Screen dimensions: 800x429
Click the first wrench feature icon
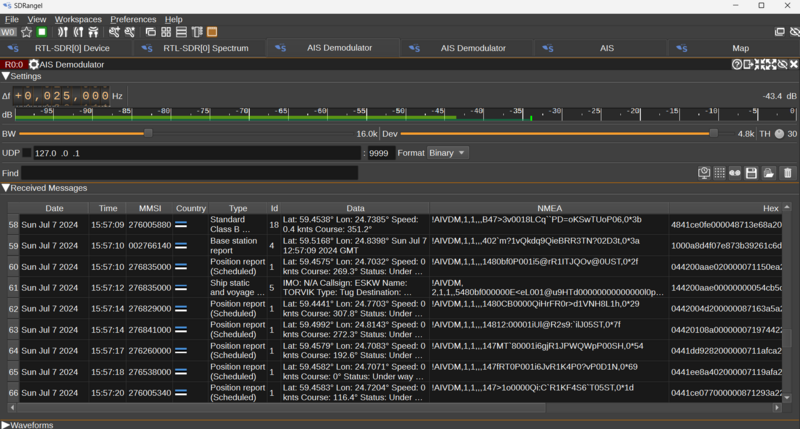(114, 32)
